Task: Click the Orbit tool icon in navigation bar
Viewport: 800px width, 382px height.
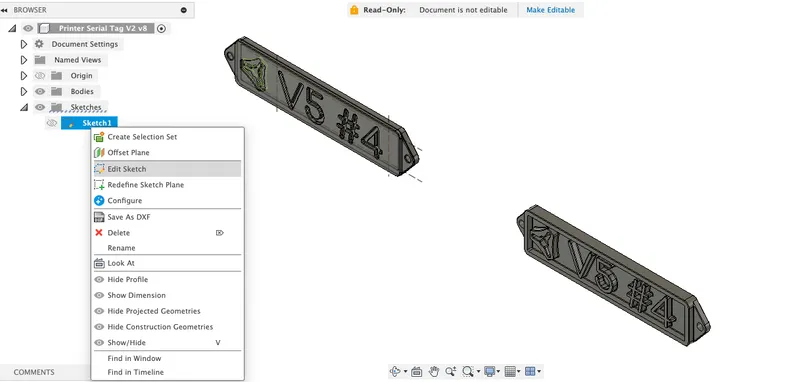Action: 395,371
